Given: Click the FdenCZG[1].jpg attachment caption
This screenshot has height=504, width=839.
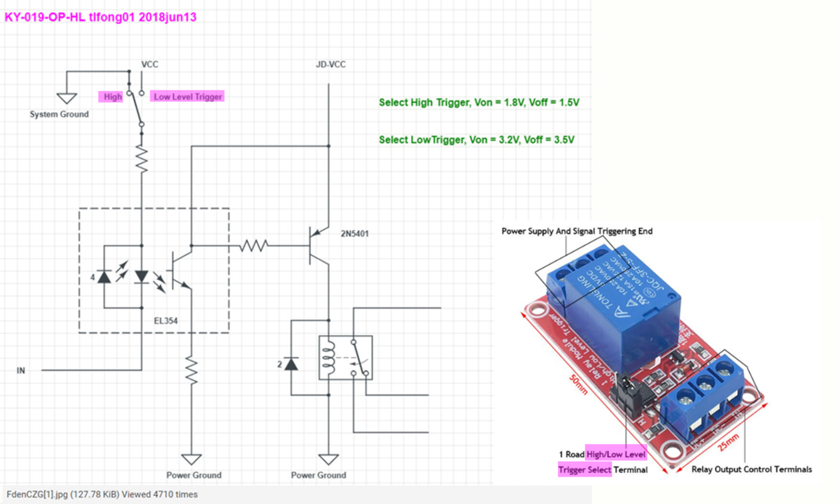Looking at the screenshot, I should 102,494.
